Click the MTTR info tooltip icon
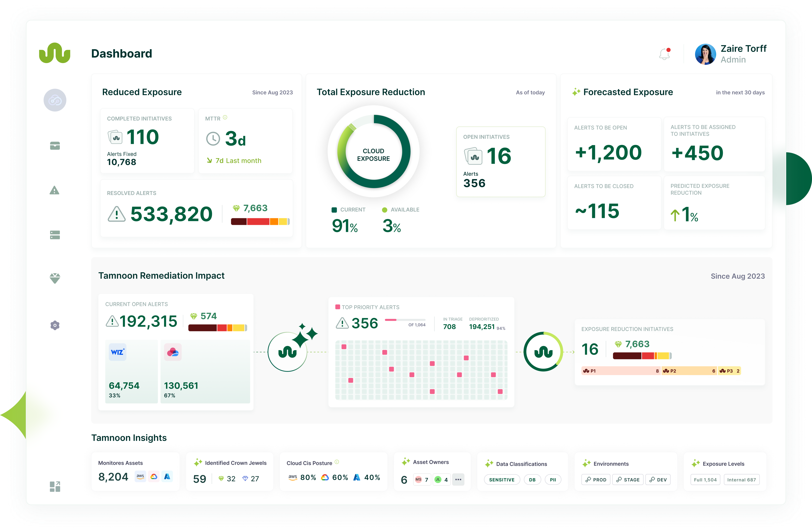 [x=225, y=117]
